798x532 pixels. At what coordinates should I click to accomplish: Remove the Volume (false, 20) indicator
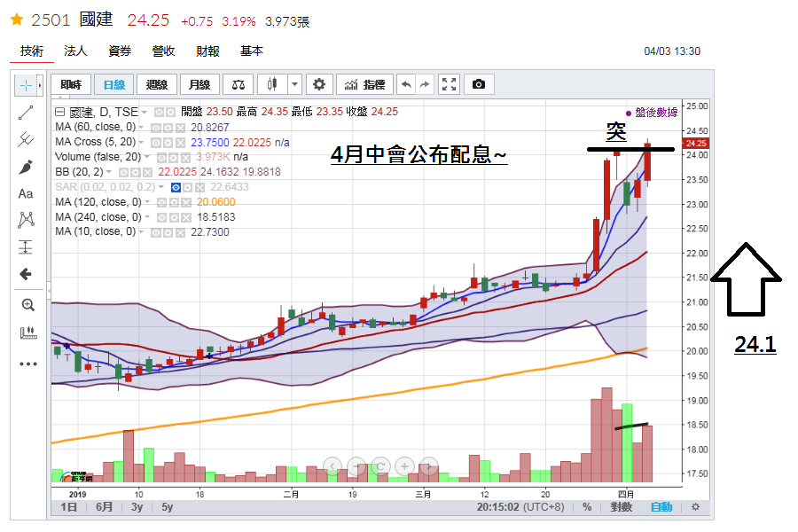(186, 158)
